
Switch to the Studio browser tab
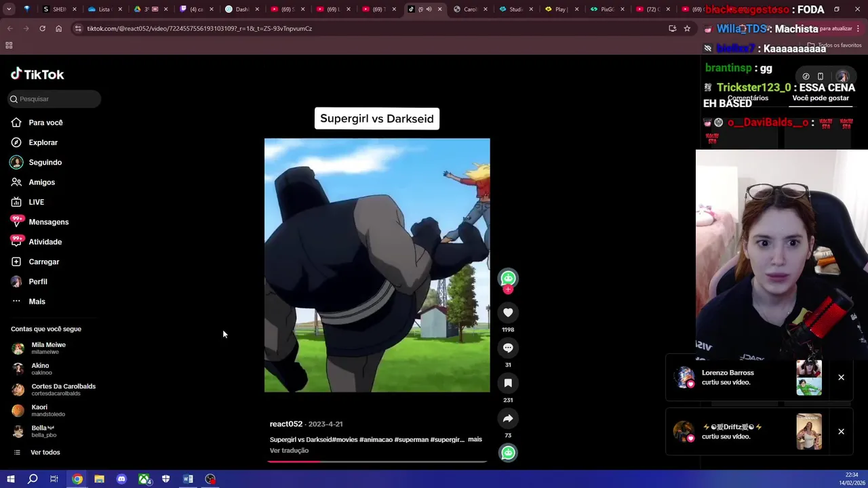[x=515, y=9]
